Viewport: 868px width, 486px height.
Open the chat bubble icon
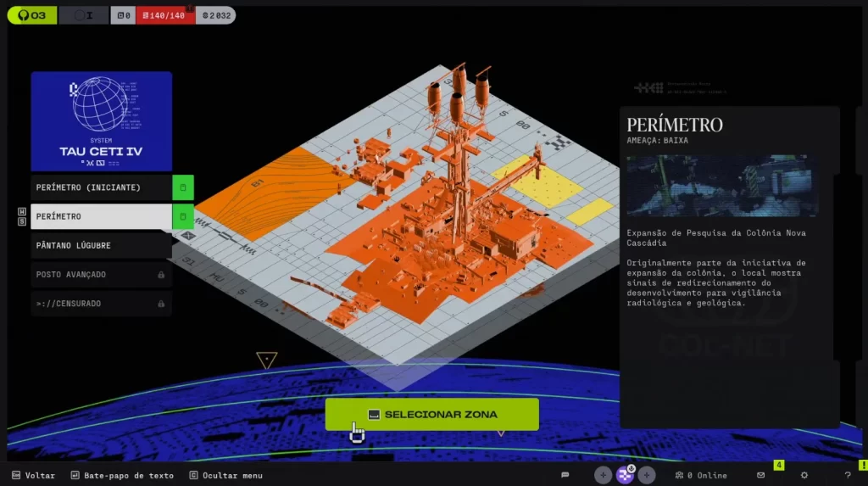point(565,476)
